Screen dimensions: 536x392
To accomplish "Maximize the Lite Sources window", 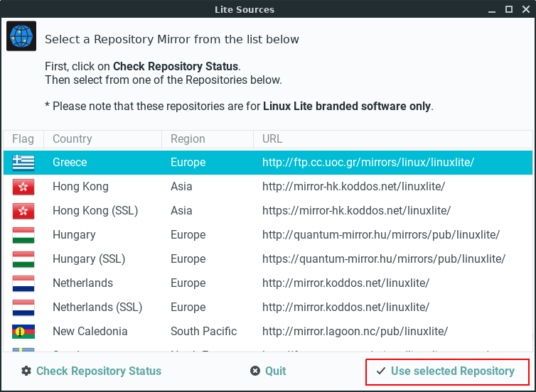I will [508, 9].
